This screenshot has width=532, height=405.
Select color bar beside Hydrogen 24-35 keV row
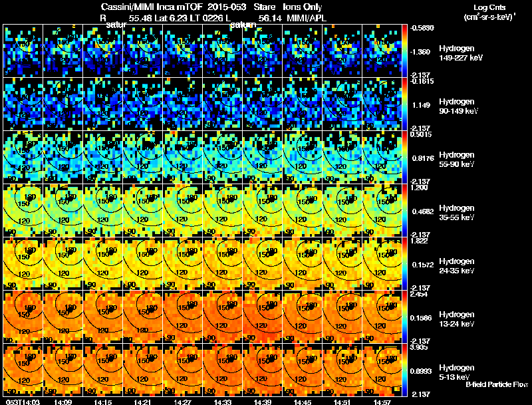[x=404, y=264]
